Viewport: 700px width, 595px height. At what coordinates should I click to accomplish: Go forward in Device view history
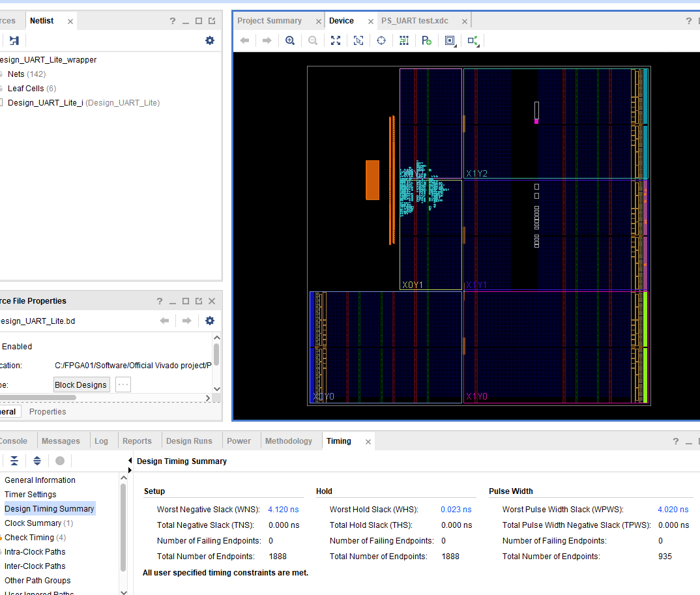(267, 40)
